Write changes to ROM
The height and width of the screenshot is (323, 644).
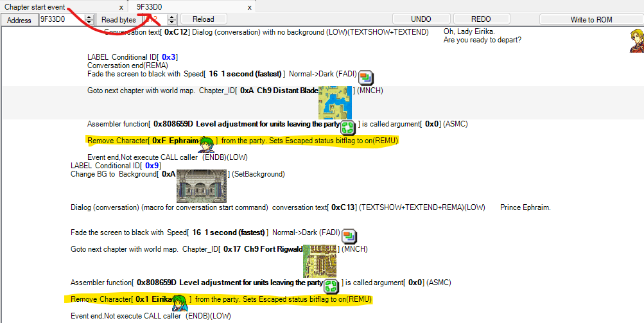click(591, 19)
